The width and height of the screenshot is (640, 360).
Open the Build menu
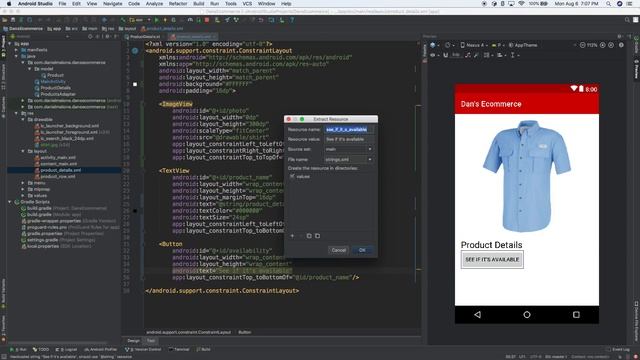(x=199, y=4)
